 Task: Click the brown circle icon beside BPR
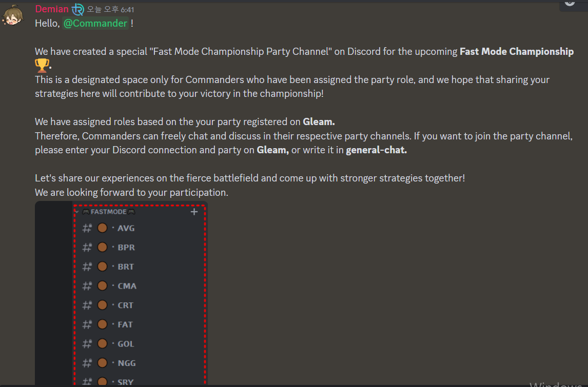tap(102, 247)
